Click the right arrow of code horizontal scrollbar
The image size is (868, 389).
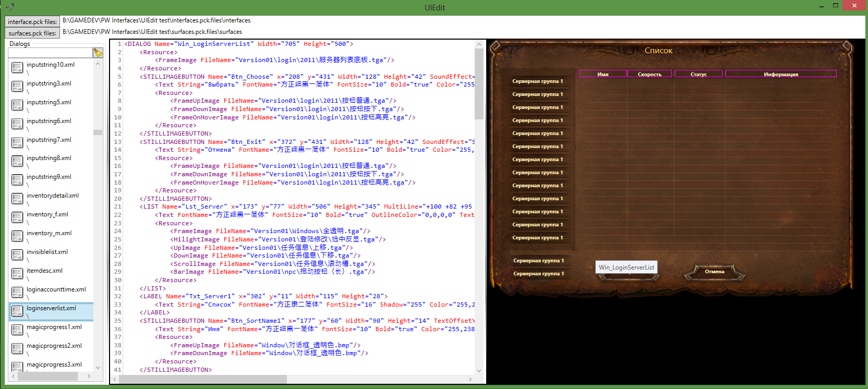(470, 379)
